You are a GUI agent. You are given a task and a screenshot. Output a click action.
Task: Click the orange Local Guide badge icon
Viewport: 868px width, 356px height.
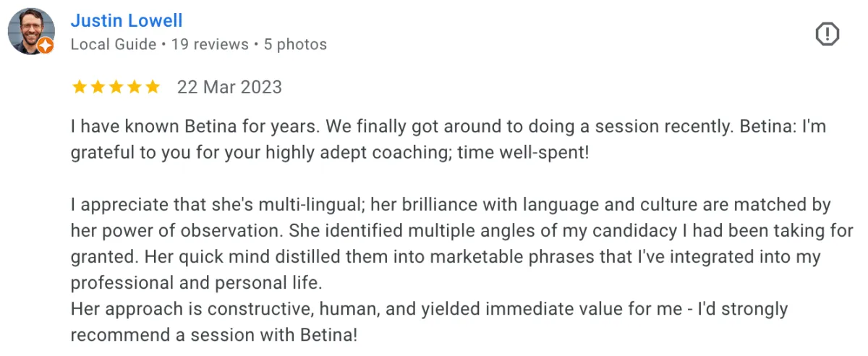tap(45, 46)
